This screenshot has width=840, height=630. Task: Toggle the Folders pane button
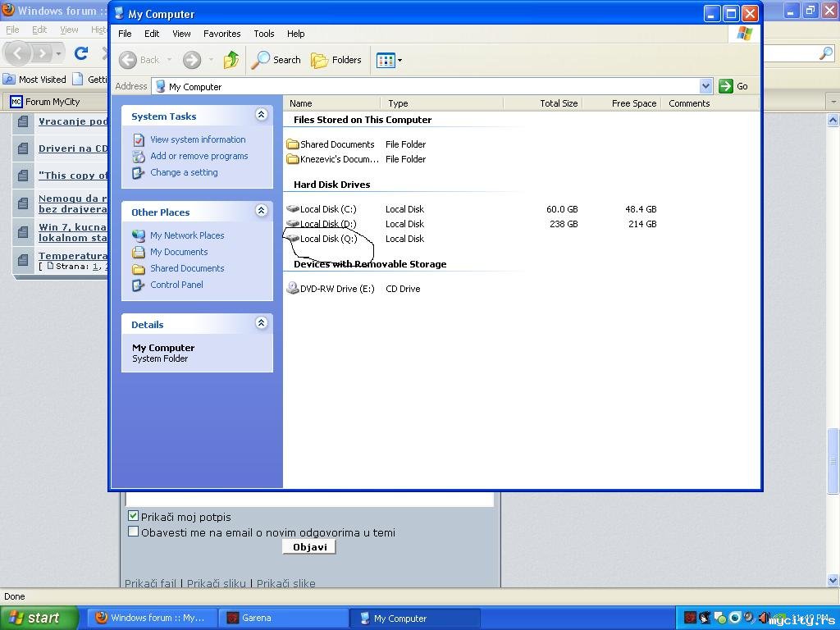click(336, 60)
